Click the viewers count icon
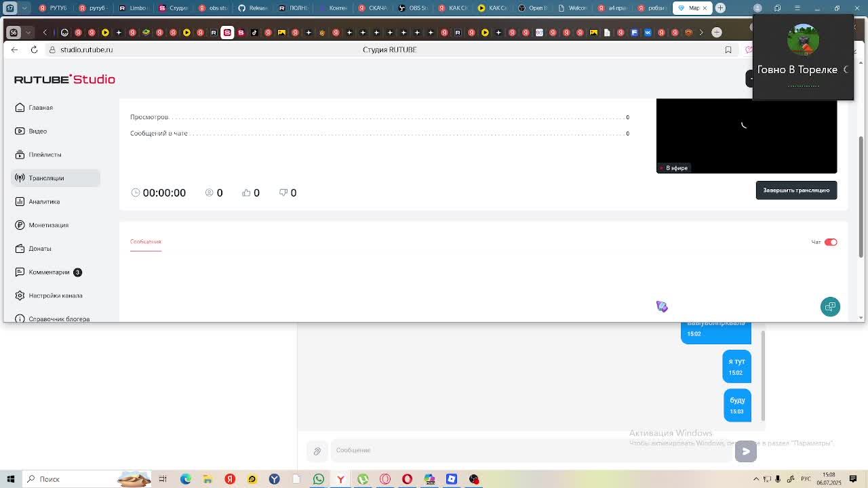Screen dimensions: 868x488 point(209,192)
